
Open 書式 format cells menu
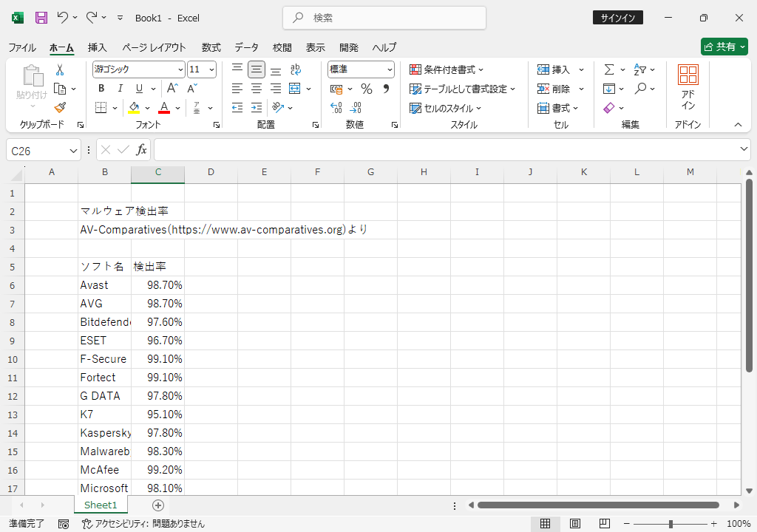[x=557, y=108]
